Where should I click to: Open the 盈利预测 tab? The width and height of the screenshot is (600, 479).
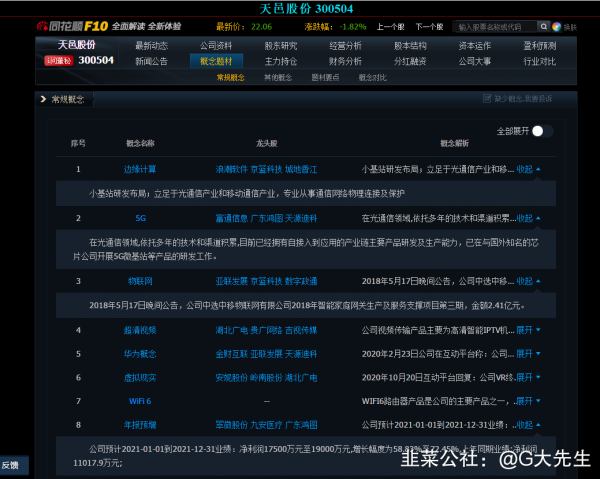[x=540, y=46]
